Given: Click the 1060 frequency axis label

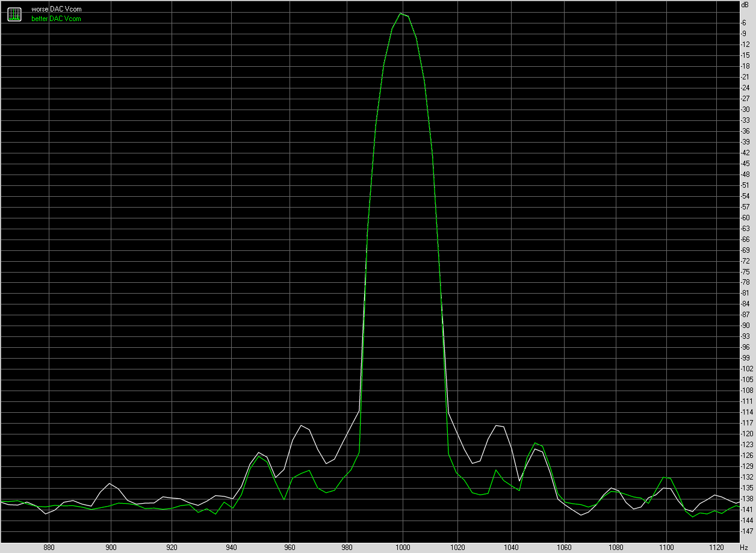Looking at the screenshot, I should (x=565, y=547).
